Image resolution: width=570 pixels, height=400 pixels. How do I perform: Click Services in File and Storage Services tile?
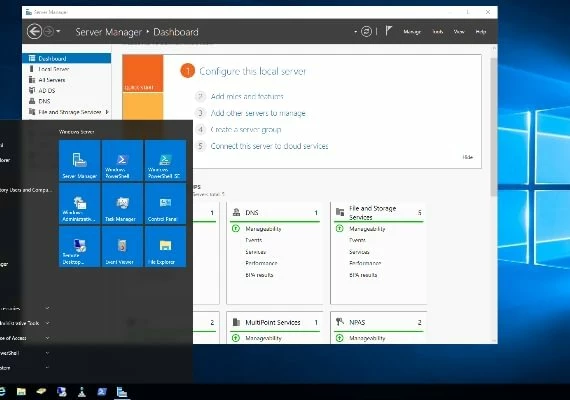tap(359, 252)
